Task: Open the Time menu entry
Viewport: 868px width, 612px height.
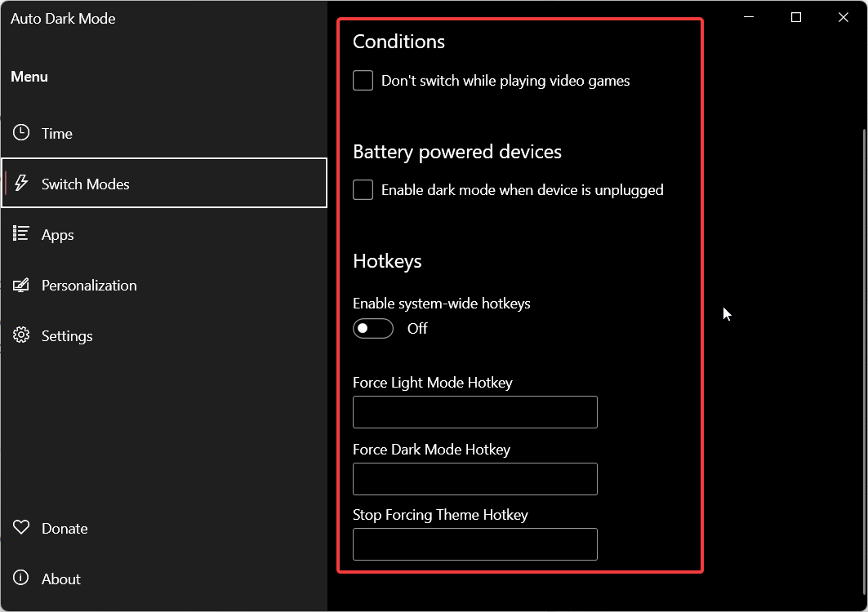Action: (164, 133)
